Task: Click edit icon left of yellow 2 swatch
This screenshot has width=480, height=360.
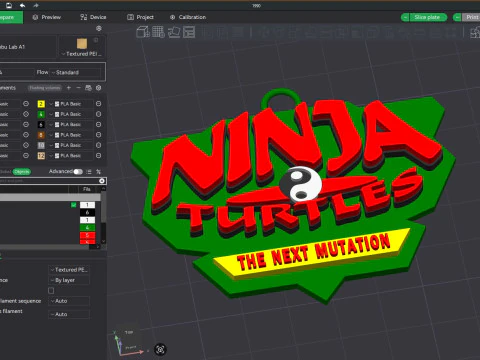Action: click(x=26, y=104)
